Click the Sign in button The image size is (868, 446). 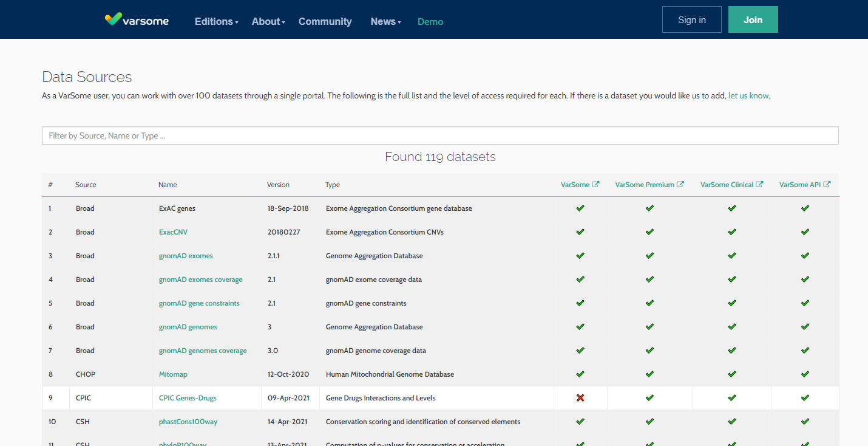(x=692, y=19)
